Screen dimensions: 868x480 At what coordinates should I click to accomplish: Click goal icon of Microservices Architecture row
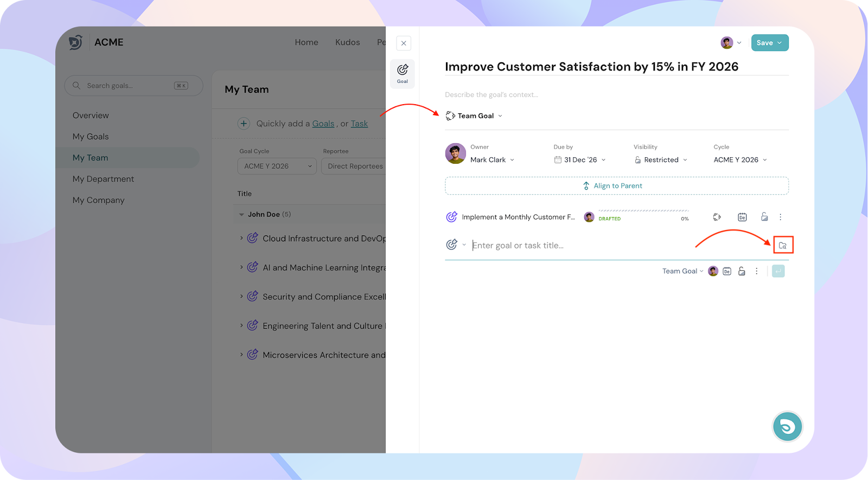coord(252,355)
